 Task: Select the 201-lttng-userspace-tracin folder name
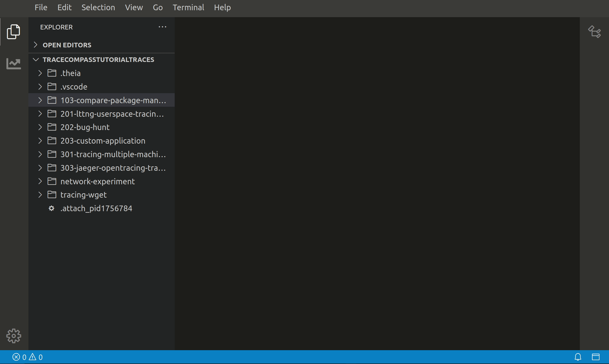pyautogui.click(x=112, y=114)
